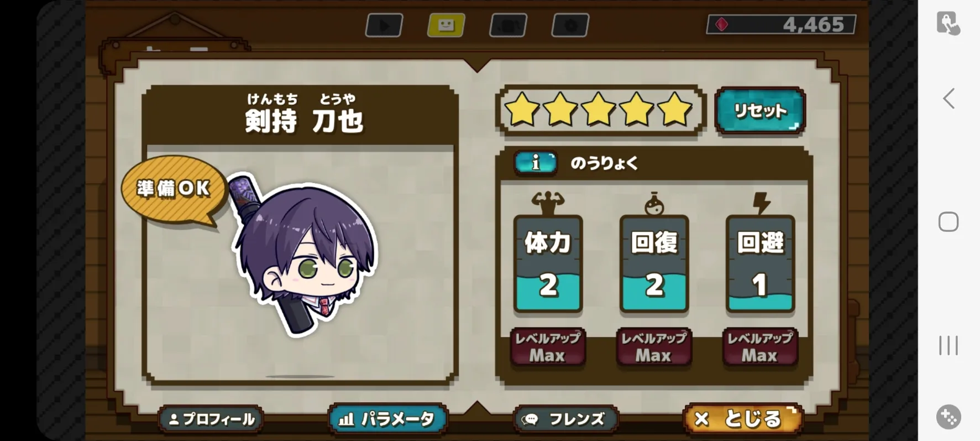Click the five-star rating bar
980x441 pixels.
pos(600,110)
